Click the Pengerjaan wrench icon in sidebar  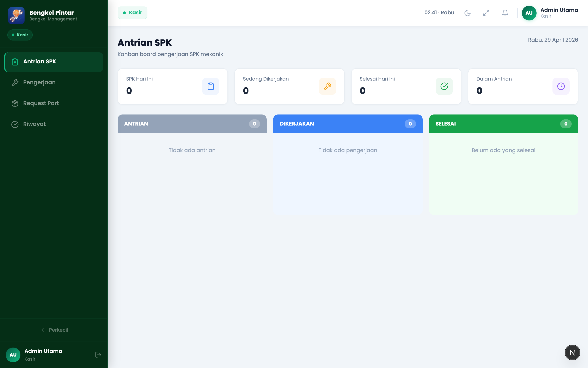point(15,83)
